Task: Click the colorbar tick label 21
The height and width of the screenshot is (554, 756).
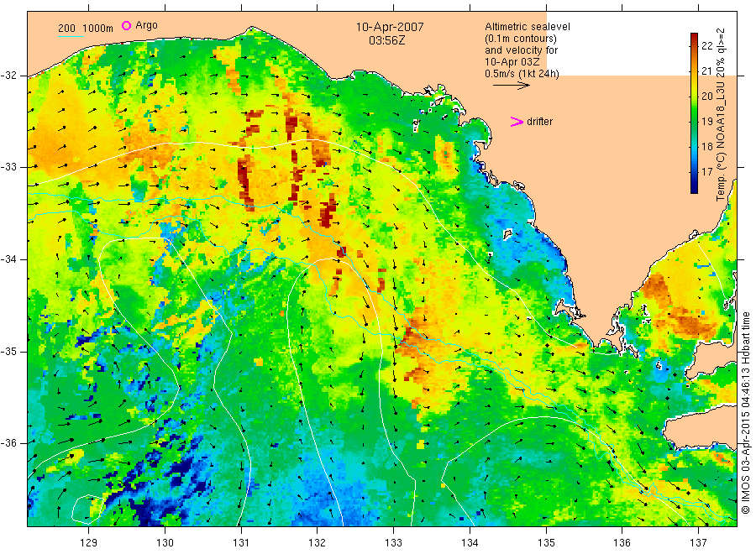Action: pos(706,71)
